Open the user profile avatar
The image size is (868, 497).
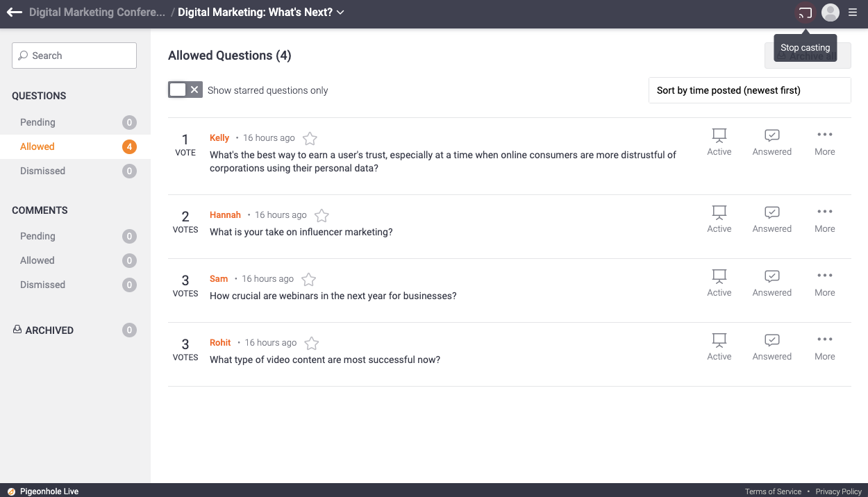click(x=830, y=12)
